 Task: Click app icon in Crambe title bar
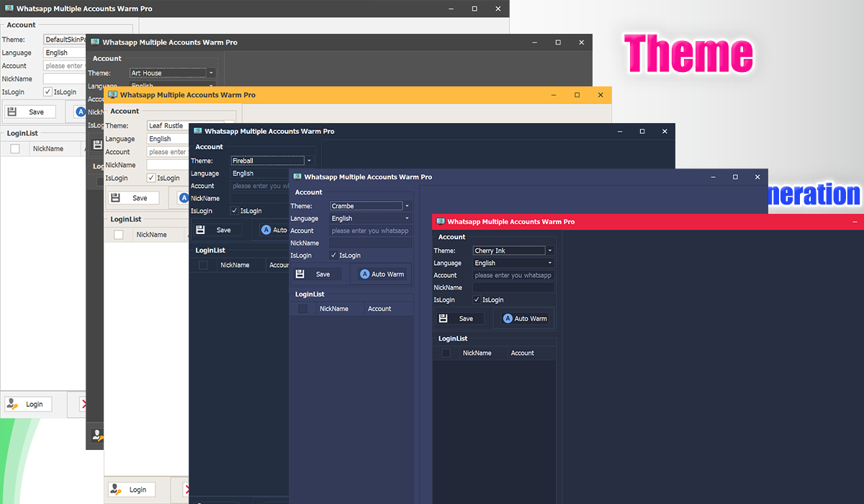[297, 176]
